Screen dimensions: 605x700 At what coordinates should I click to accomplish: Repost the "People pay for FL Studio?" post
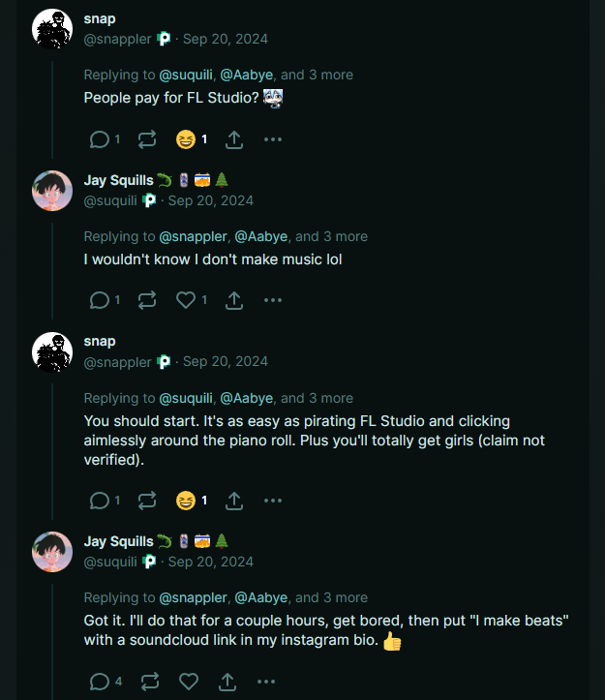point(147,139)
